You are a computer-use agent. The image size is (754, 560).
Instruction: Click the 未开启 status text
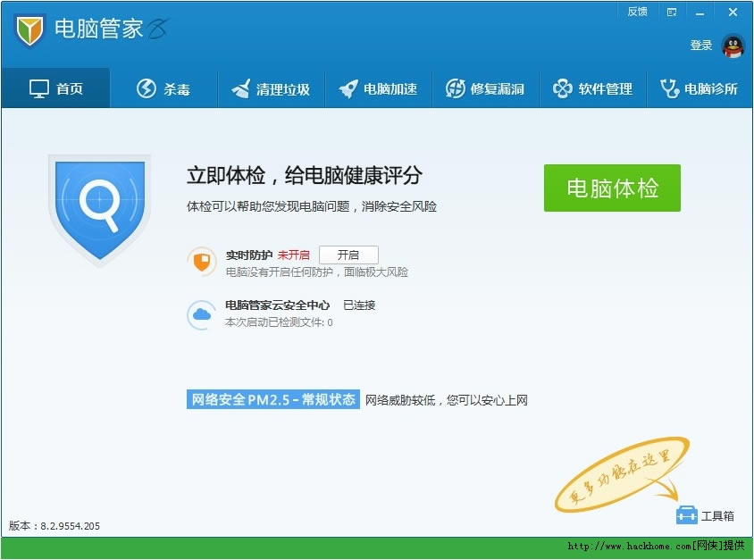point(293,255)
